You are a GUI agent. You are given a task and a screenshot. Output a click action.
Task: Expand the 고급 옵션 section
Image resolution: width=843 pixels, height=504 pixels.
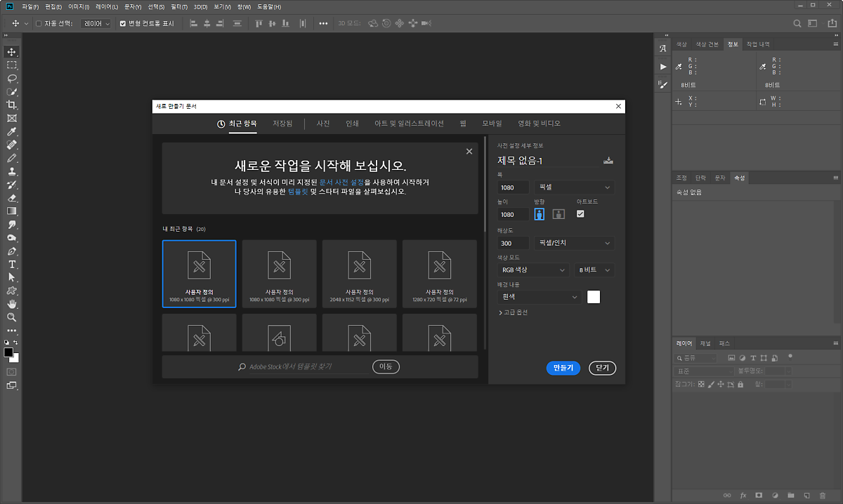(x=513, y=312)
